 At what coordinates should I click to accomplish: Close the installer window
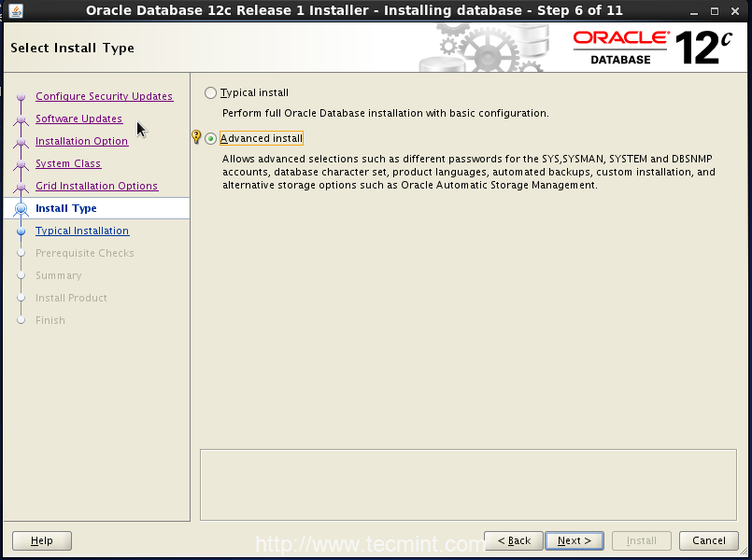pos(735,11)
